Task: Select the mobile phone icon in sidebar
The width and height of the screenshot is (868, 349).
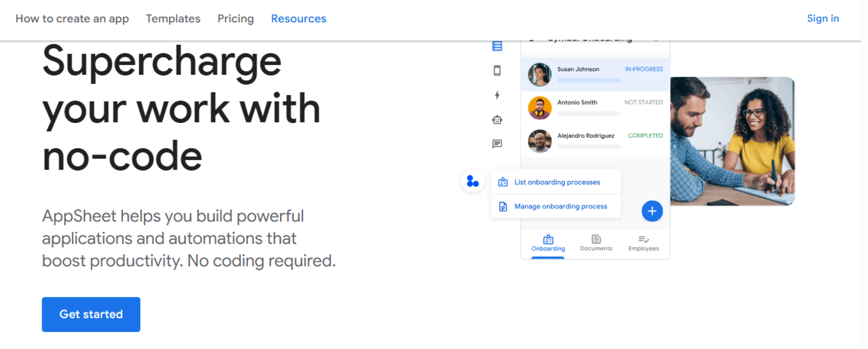Action: pyautogui.click(x=497, y=70)
